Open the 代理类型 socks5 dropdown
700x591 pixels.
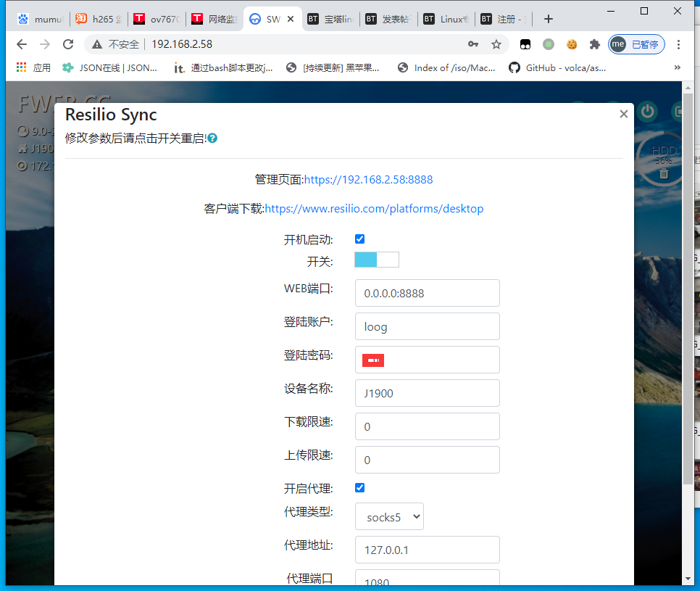389,517
